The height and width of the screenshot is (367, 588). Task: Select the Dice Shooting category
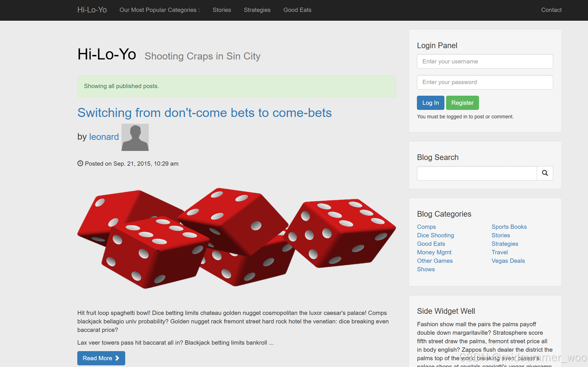tap(435, 235)
